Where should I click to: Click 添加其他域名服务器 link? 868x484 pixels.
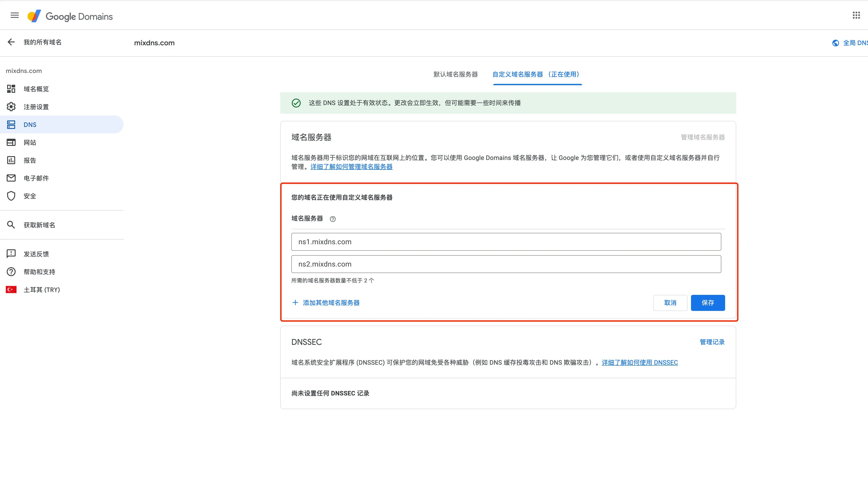[x=331, y=303]
